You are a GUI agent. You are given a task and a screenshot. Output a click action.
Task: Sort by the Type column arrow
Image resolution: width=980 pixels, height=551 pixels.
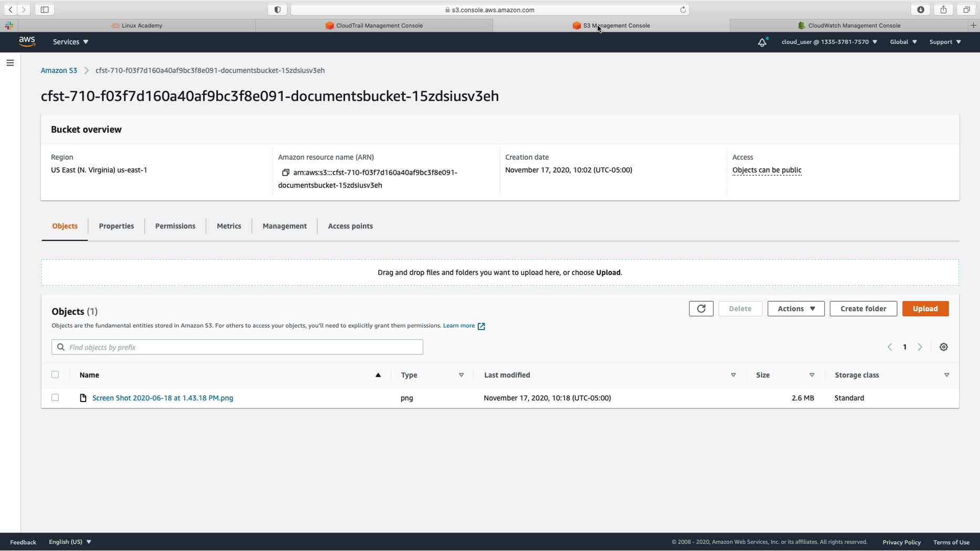pyautogui.click(x=461, y=375)
